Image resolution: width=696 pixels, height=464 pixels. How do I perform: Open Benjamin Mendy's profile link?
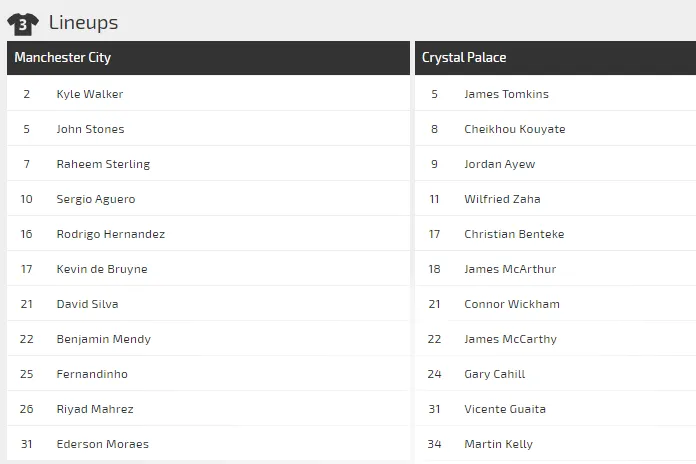click(x=104, y=339)
